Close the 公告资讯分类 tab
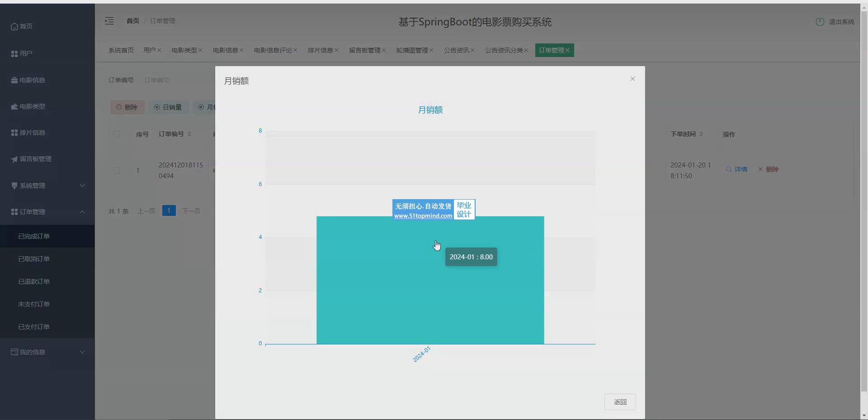The height and width of the screenshot is (420, 868). [526, 50]
